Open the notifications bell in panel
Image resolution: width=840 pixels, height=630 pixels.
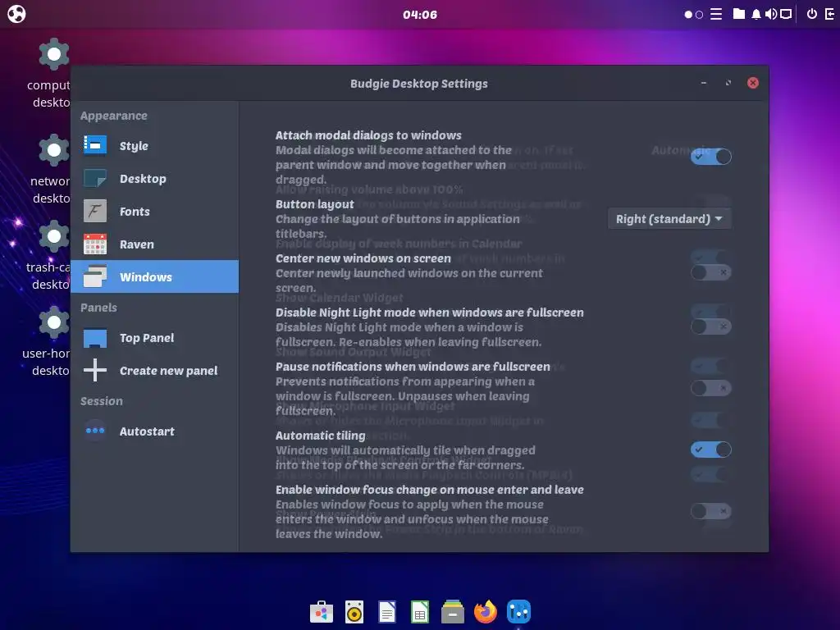tap(756, 15)
